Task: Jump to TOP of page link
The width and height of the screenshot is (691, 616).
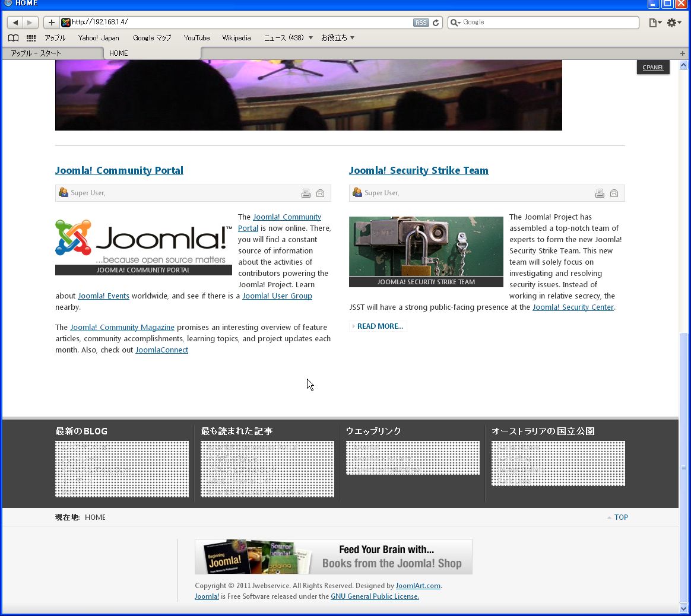Action: 621,517
